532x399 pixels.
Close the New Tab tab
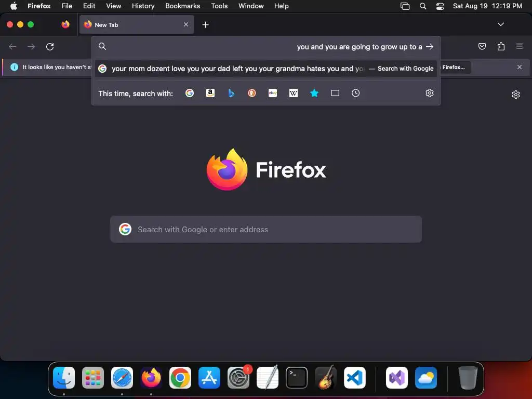186,24
